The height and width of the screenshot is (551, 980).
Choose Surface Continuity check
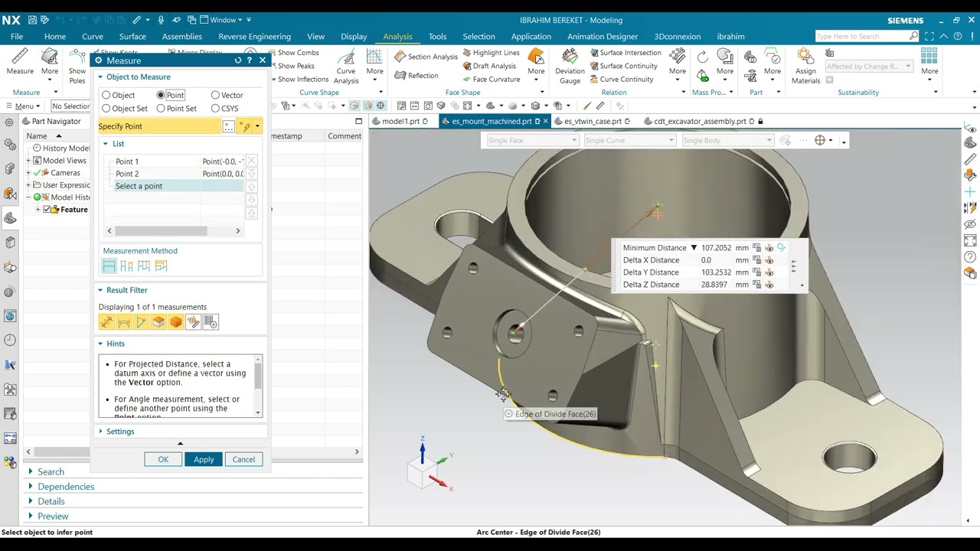pos(623,66)
